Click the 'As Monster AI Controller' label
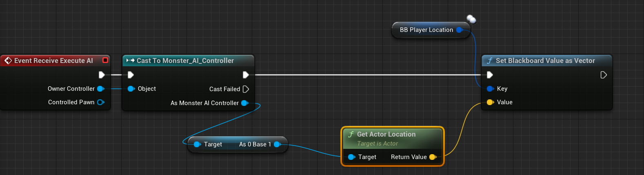This screenshot has height=175, width=644. pyautogui.click(x=204, y=103)
